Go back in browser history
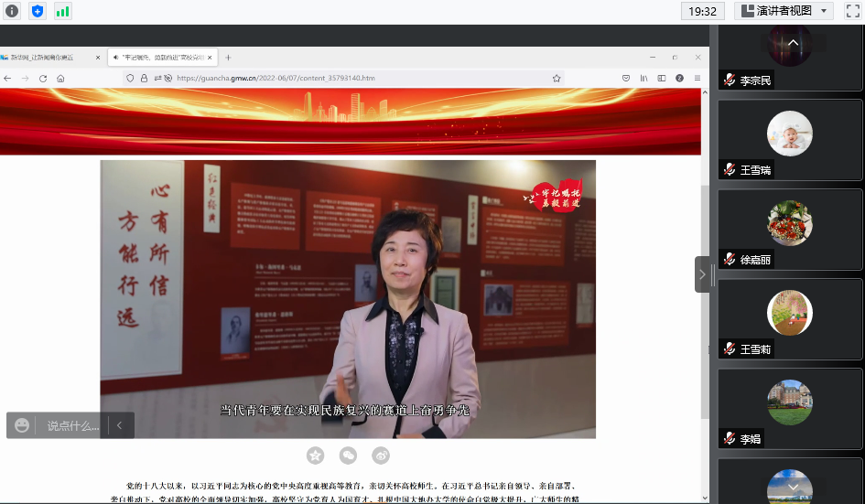 (7, 79)
